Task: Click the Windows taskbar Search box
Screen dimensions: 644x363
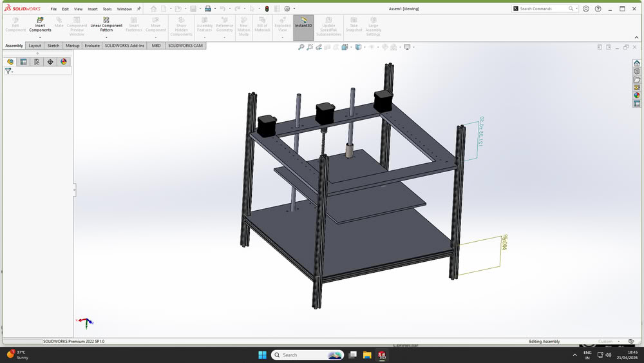Action: point(307,355)
